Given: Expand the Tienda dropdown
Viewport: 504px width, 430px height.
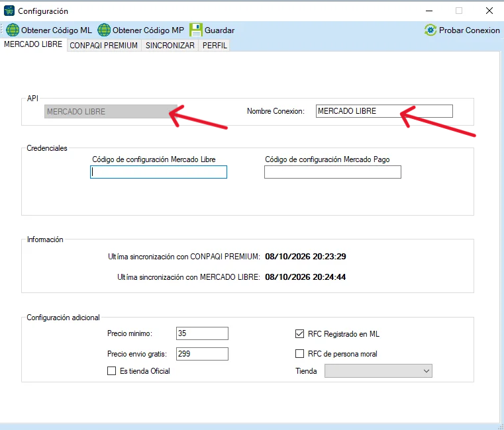Looking at the screenshot, I should (x=378, y=371).
